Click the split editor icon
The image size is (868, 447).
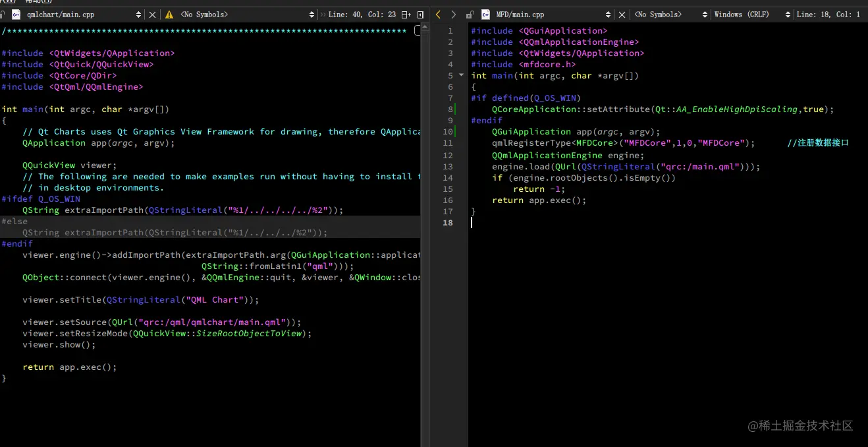tap(406, 15)
